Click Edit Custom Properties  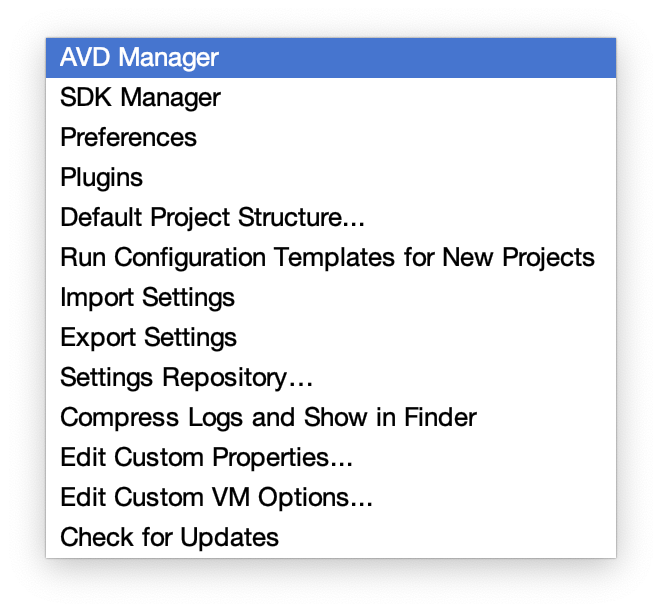click(x=206, y=457)
